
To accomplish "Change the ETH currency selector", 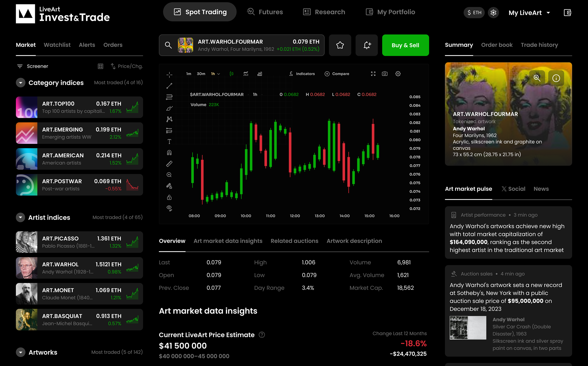I will point(474,13).
